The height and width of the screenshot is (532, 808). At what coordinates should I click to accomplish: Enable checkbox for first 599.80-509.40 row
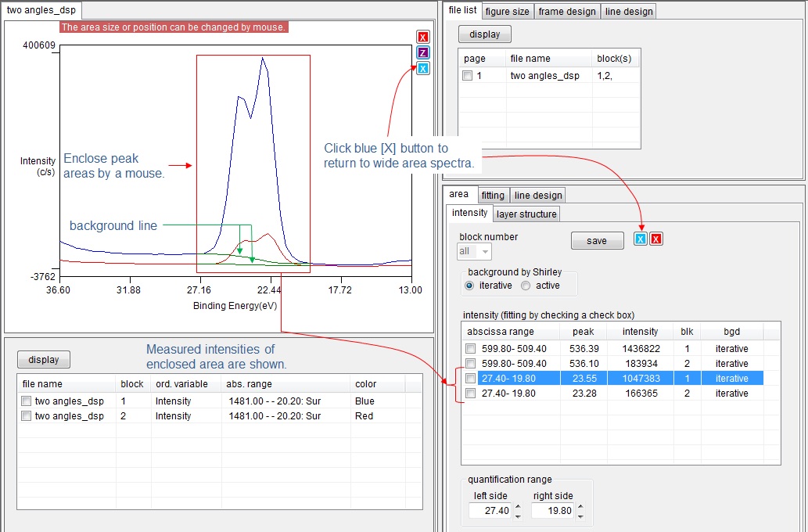(470, 349)
